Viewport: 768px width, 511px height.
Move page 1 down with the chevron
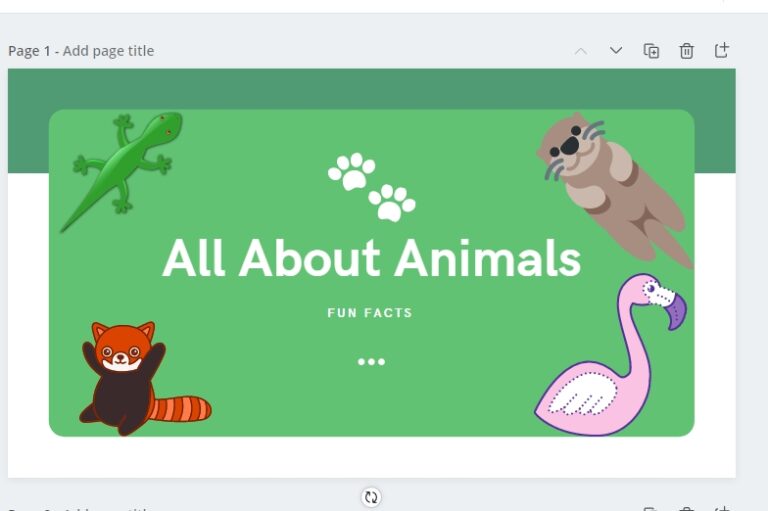tap(616, 50)
